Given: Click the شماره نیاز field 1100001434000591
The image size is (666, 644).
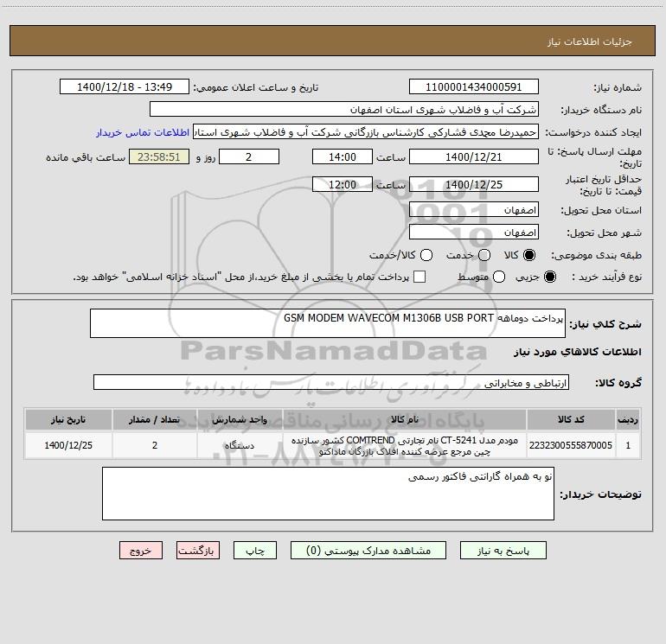Looking at the screenshot, I should 474,86.
